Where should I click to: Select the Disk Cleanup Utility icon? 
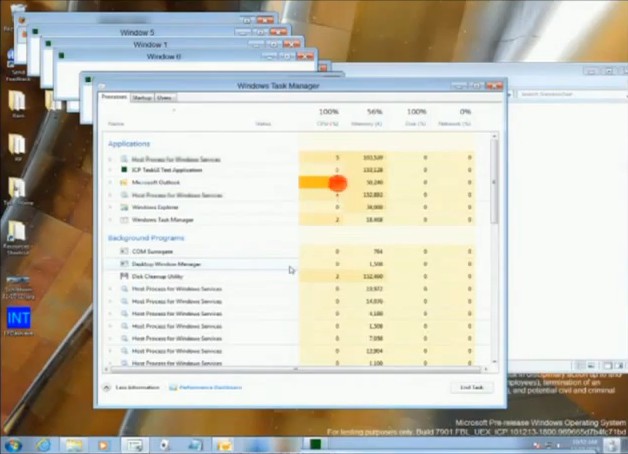click(124, 276)
